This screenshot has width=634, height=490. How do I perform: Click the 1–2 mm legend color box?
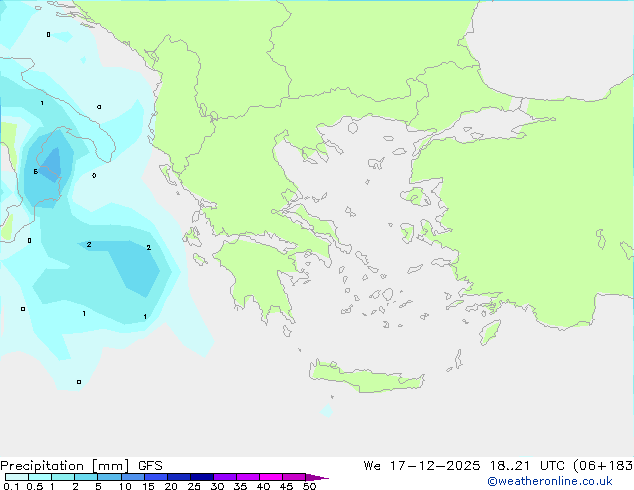(x=63, y=477)
